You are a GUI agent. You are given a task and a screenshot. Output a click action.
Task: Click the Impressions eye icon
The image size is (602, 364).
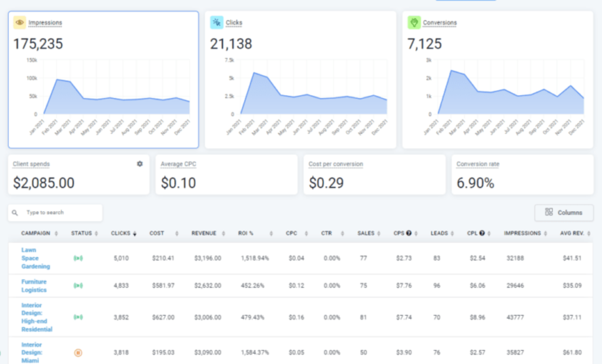coord(18,22)
